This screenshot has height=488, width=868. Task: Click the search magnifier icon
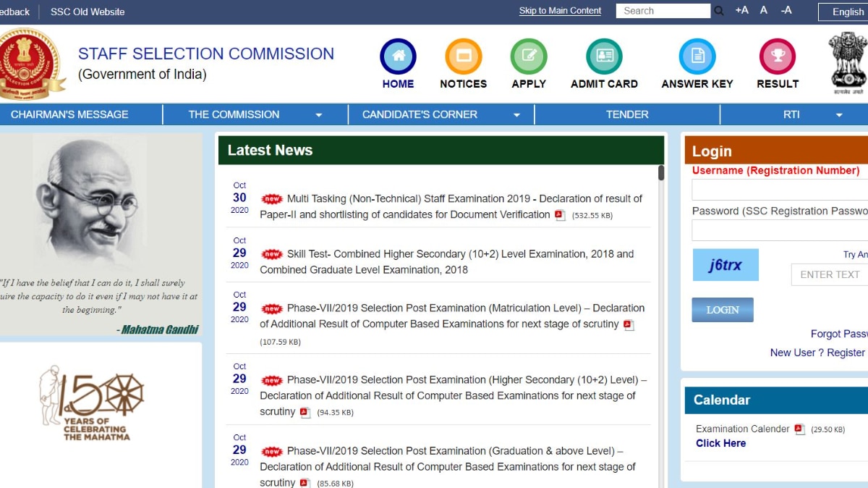point(719,11)
